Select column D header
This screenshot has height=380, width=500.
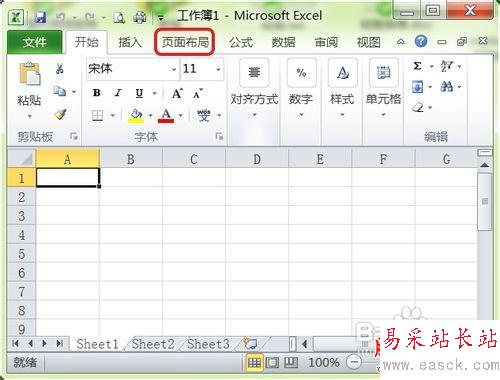pyautogui.click(x=257, y=159)
